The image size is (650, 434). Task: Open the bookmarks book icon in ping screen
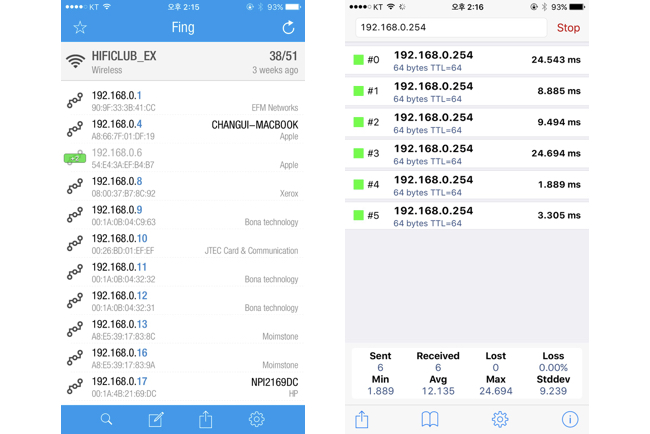click(x=430, y=419)
